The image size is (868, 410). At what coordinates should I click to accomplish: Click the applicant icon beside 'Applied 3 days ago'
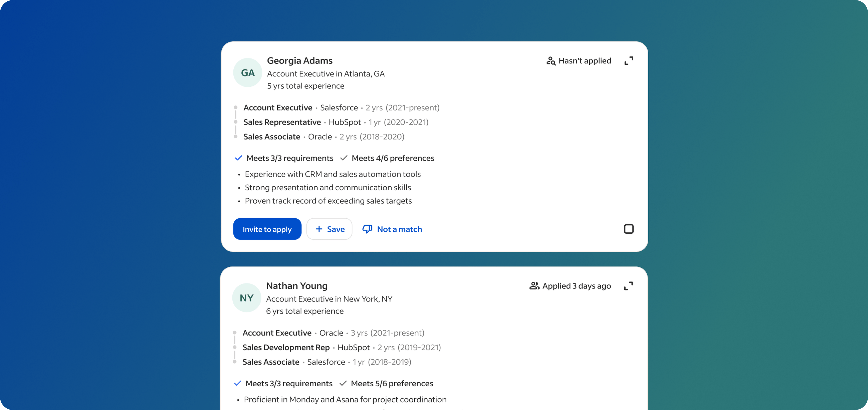pyautogui.click(x=534, y=286)
